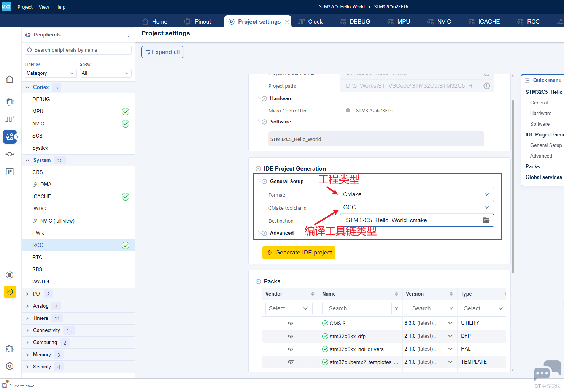The image size is (564, 392).
Task: Jump to General Setup in the Quick menu
Action: click(546, 145)
